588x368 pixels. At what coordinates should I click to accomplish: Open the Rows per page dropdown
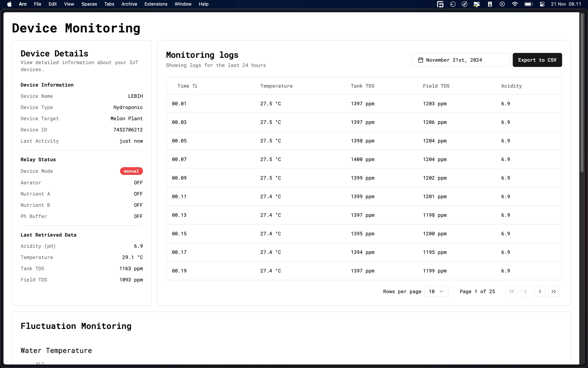(436, 292)
